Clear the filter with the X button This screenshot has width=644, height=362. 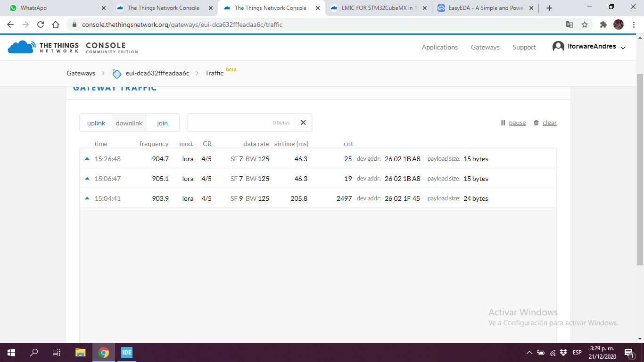(x=303, y=123)
